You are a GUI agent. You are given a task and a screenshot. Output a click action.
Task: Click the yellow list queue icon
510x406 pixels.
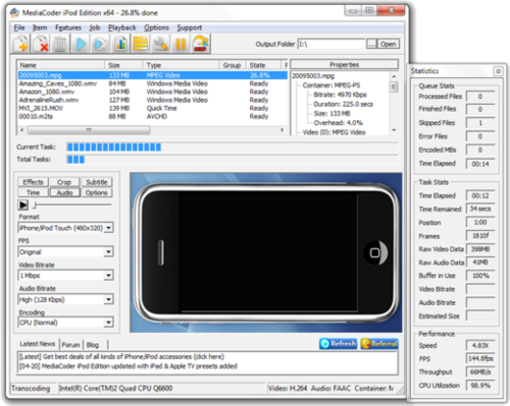coord(140,44)
